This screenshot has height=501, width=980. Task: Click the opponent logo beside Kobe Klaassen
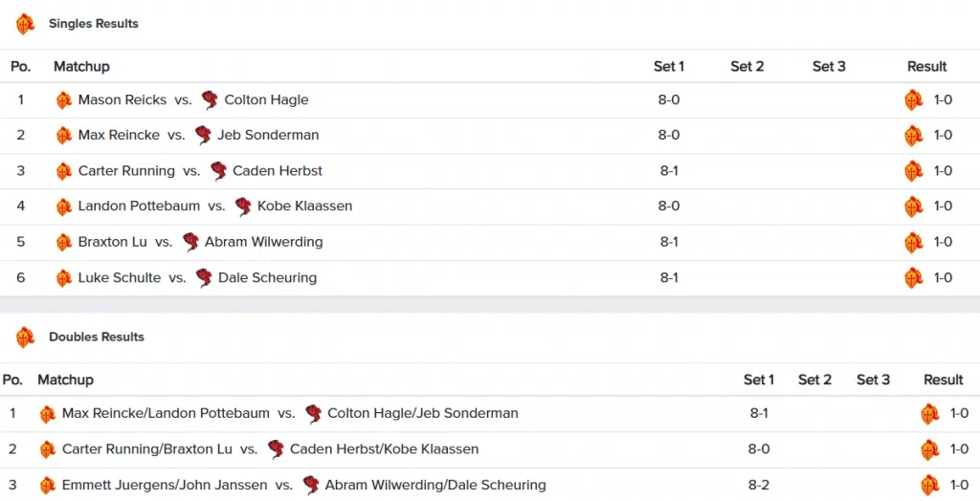pyautogui.click(x=243, y=207)
